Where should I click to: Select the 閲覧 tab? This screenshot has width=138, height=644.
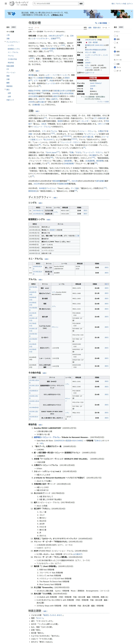point(85,27)
